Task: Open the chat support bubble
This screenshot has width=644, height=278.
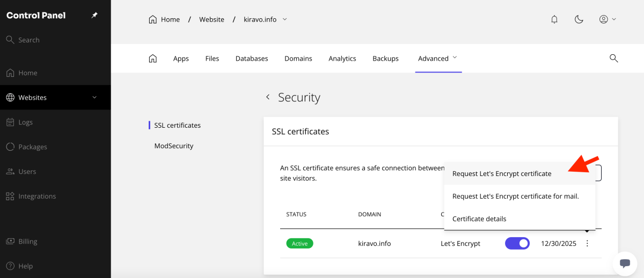Action: tap(625, 263)
